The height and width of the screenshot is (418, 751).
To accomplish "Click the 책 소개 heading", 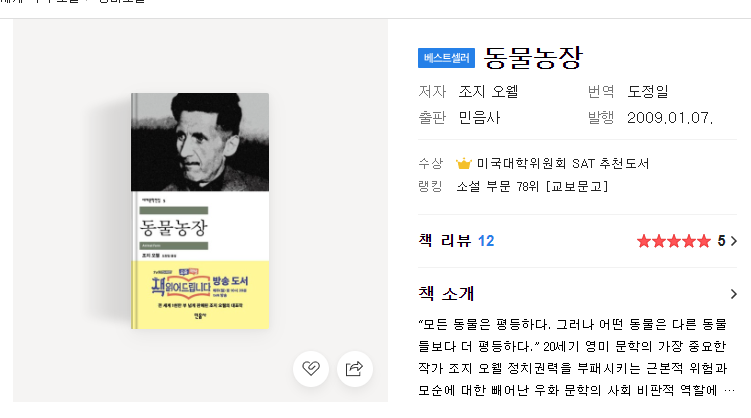I will pos(446,294).
